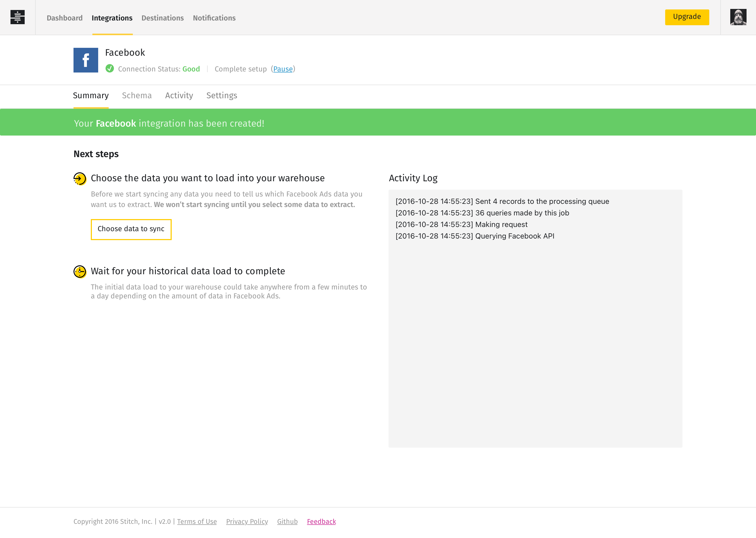
Task: Open the Github footer link
Action: 287,521
